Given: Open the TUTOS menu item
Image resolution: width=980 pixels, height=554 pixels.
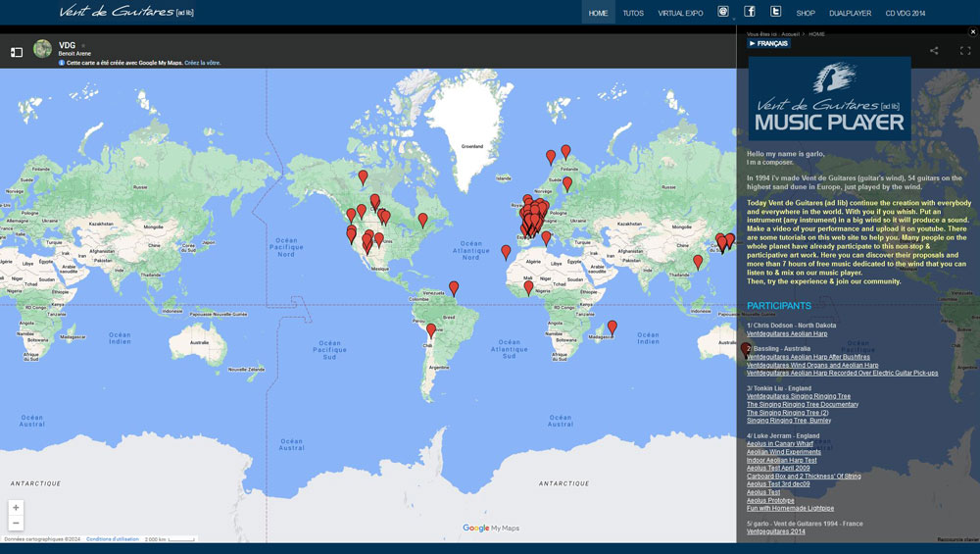Looking at the screenshot, I should click(x=633, y=13).
